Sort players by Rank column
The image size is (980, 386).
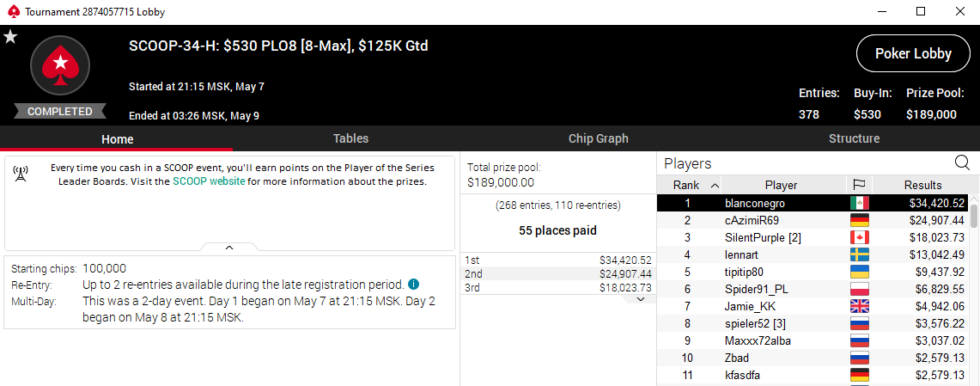(689, 185)
